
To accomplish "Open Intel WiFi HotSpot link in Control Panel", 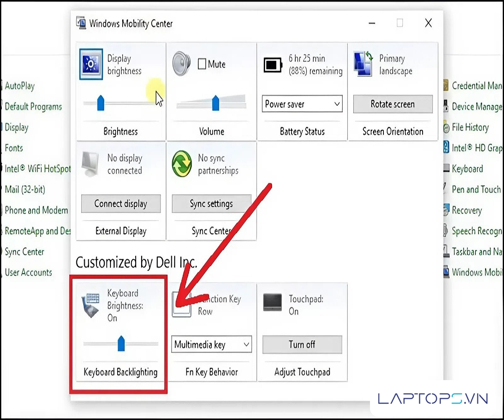I will point(37,169).
